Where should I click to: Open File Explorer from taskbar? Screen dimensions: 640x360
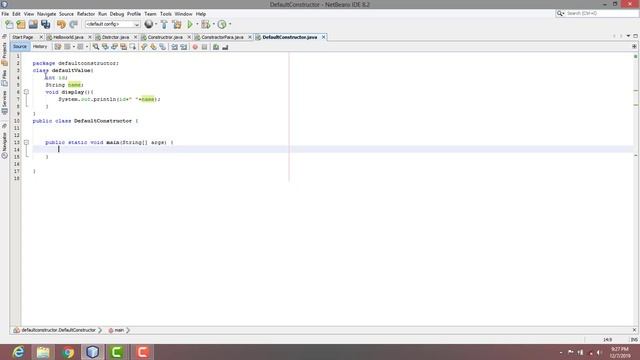pos(43,352)
